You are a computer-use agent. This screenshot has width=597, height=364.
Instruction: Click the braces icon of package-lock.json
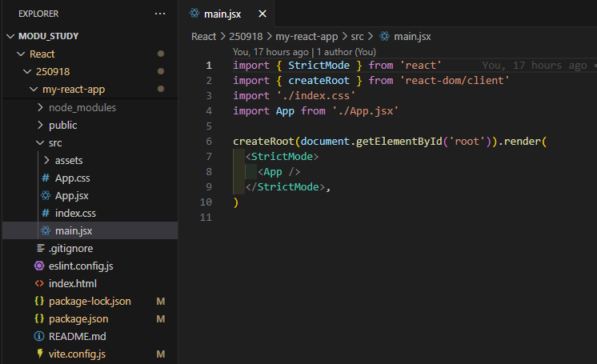coord(39,301)
